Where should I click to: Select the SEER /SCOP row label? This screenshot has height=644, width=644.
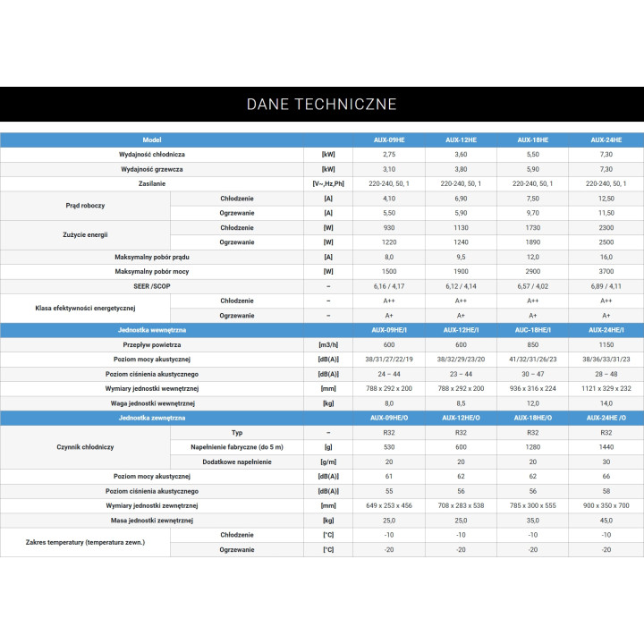pos(152,286)
